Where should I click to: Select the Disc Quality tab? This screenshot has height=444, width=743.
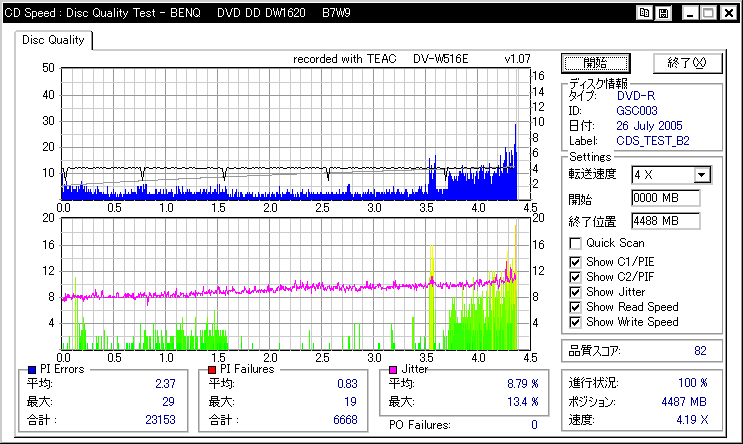coord(53,40)
